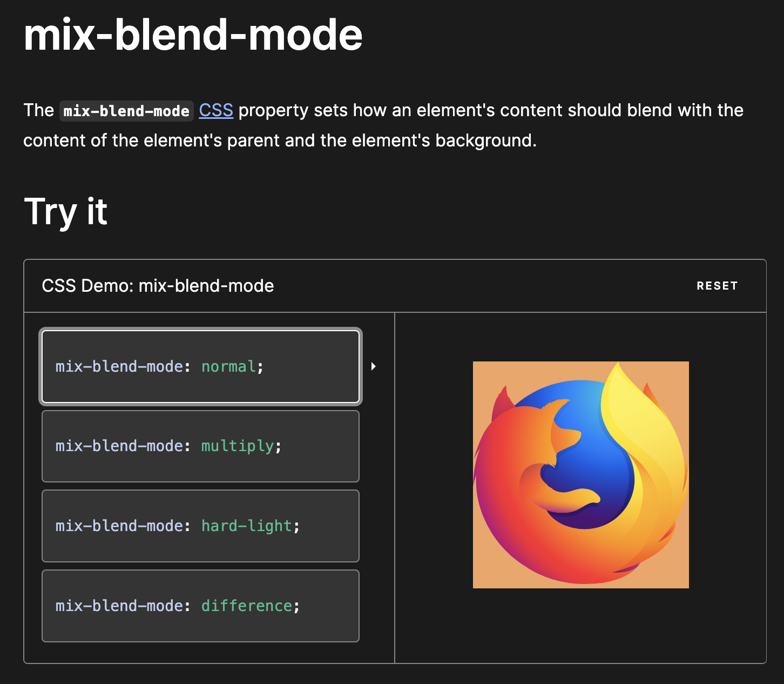Screen dimensions: 784x684
Task: Click the RESET button in the demo header
Action: point(717,286)
